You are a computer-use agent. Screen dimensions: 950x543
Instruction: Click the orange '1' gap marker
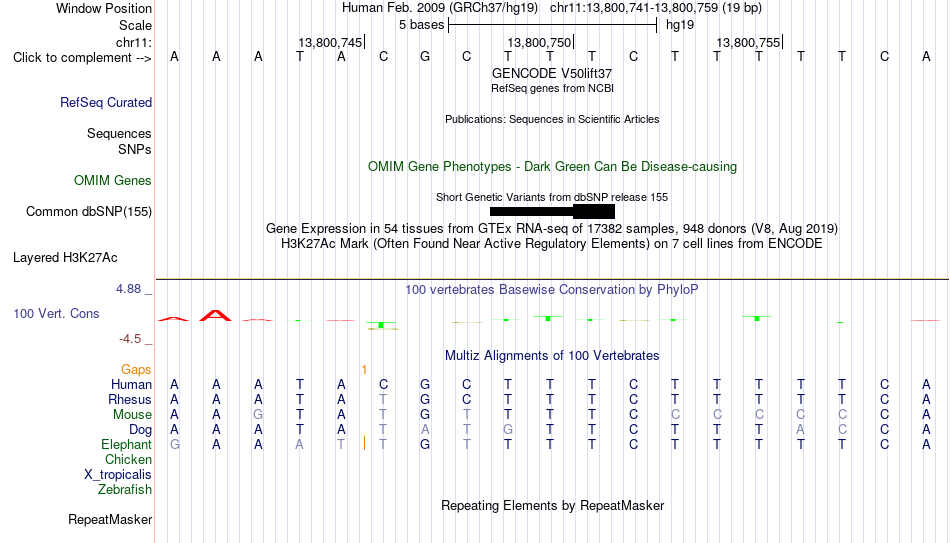click(364, 370)
